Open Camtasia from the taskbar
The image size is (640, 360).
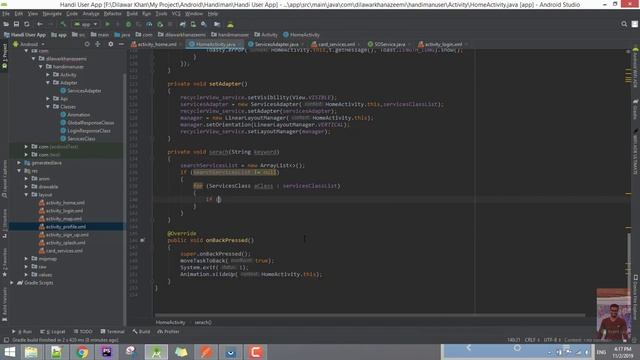pyautogui.click(x=256, y=352)
